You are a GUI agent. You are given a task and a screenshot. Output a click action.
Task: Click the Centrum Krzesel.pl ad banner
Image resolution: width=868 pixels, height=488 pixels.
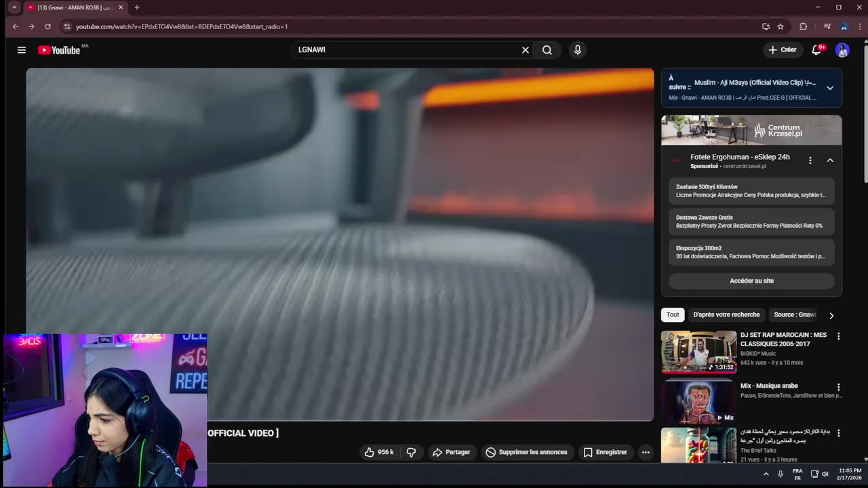[x=751, y=130]
